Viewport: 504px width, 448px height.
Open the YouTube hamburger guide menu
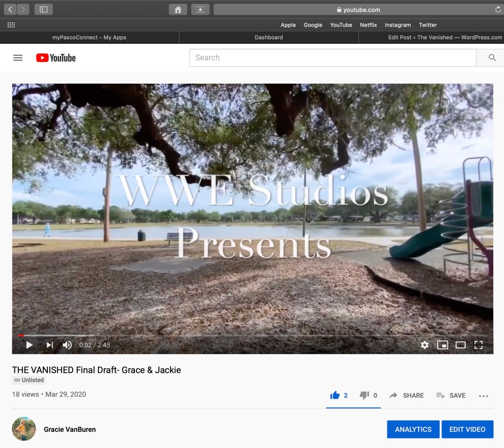coord(18,58)
